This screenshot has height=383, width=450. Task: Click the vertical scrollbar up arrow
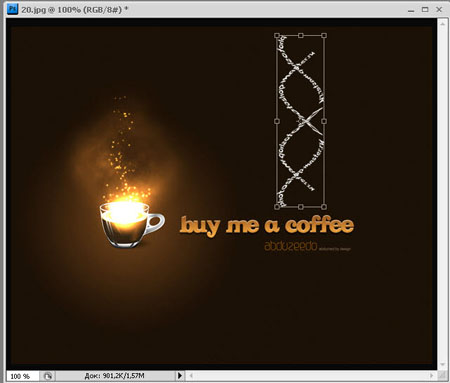(x=442, y=24)
